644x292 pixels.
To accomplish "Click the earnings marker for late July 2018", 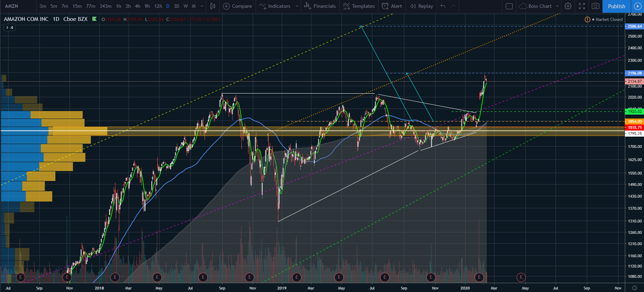I will coord(203,277).
